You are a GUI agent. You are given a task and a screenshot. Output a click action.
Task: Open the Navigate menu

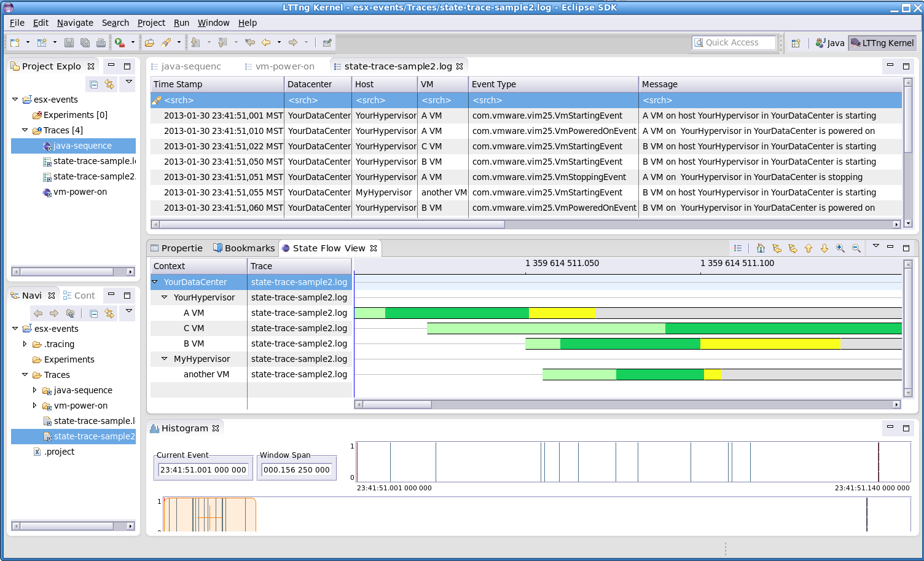[x=75, y=23]
